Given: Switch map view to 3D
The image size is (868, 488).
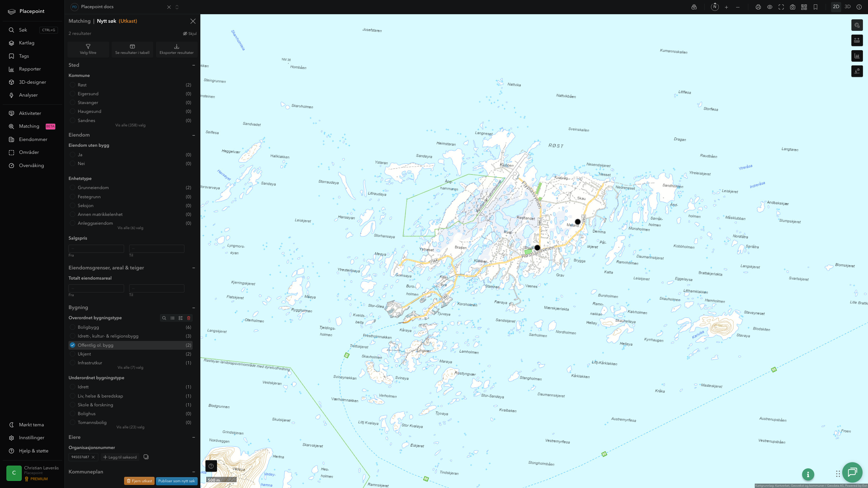Looking at the screenshot, I should tap(848, 7).
